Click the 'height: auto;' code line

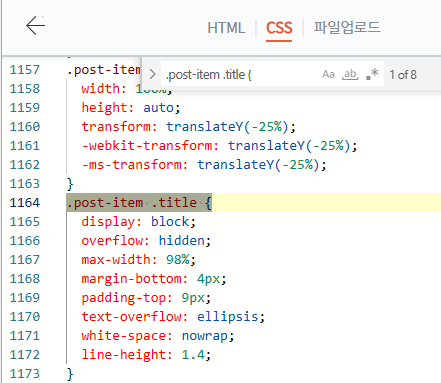pyautogui.click(x=131, y=108)
